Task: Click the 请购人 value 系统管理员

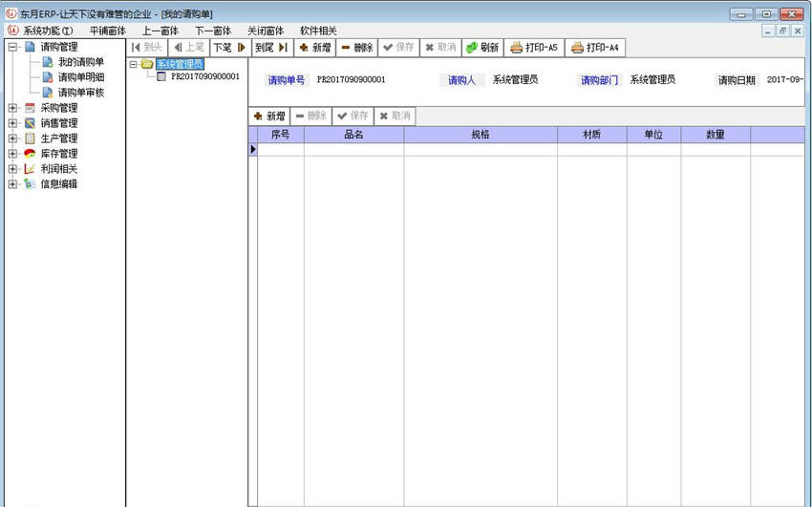Action: click(515, 79)
